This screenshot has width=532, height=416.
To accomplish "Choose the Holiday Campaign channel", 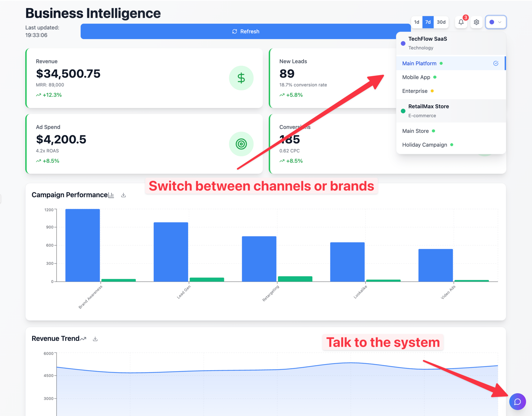I will point(424,145).
